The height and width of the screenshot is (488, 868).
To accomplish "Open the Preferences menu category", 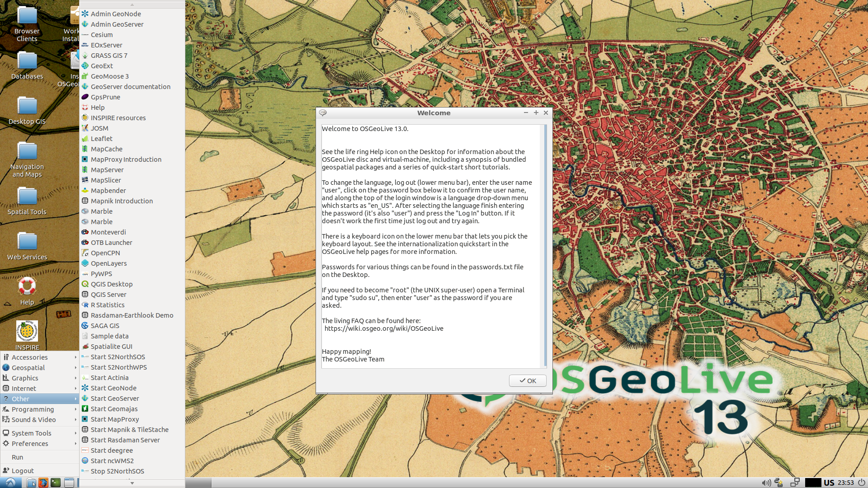I will (40, 443).
